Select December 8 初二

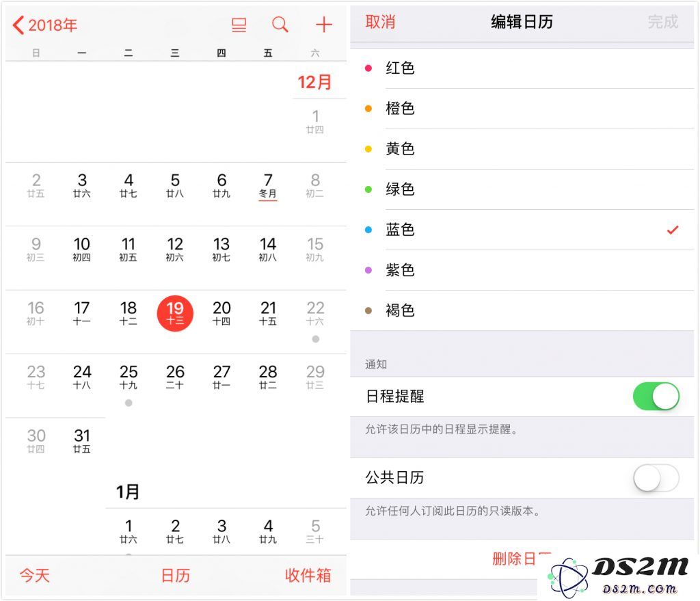(315, 185)
